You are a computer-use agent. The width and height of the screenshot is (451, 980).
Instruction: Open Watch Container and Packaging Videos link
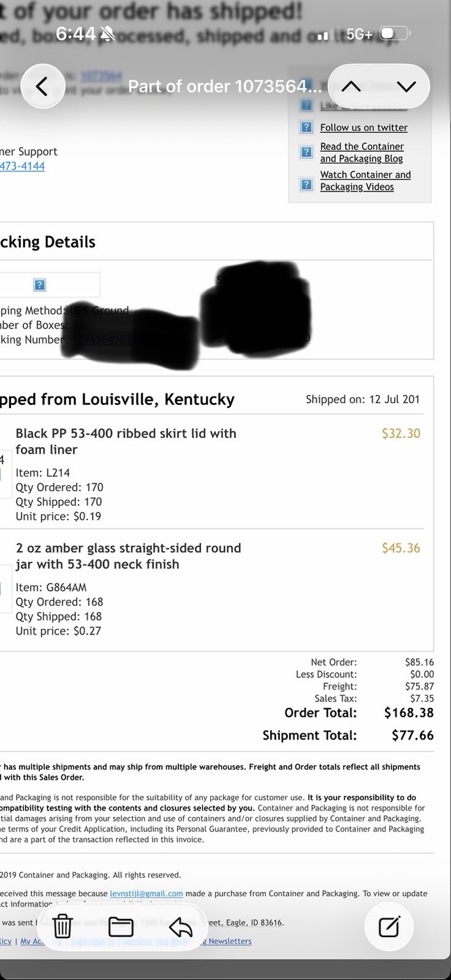365,181
